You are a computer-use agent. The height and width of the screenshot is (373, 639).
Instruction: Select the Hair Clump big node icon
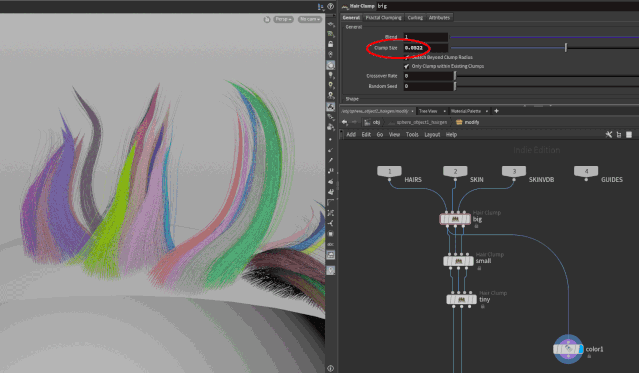pyautogui.click(x=455, y=219)
